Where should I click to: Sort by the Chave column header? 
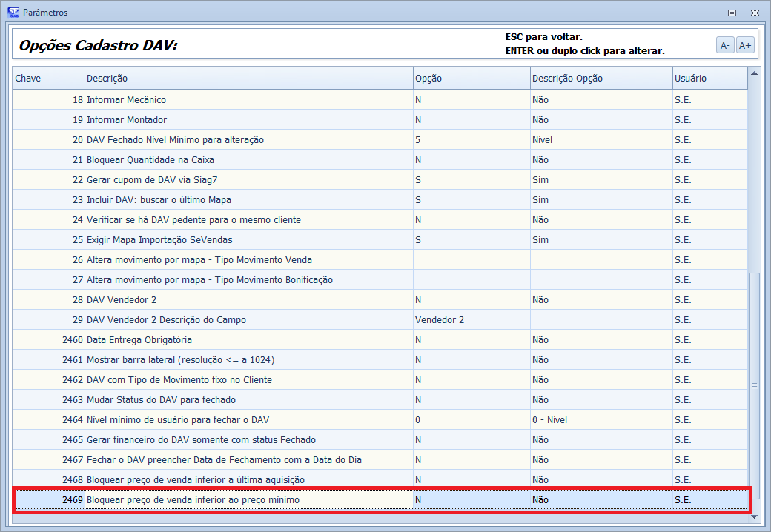tap(47, 79)
